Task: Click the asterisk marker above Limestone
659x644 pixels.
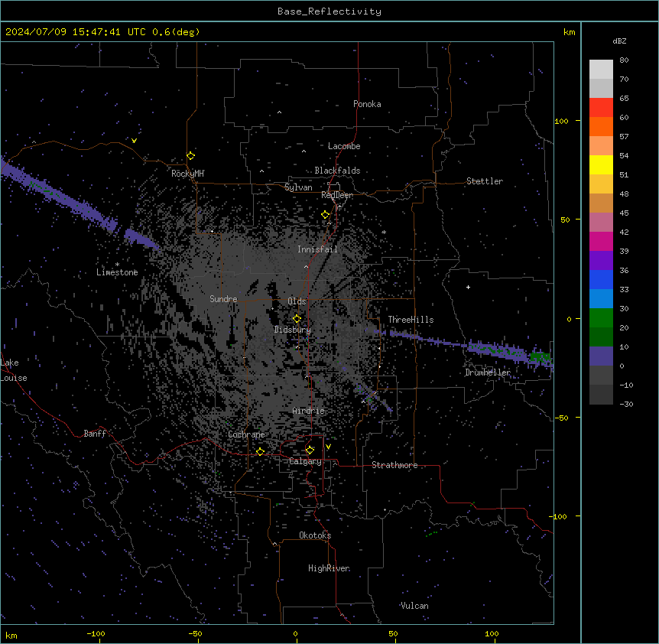Action: 117,265
